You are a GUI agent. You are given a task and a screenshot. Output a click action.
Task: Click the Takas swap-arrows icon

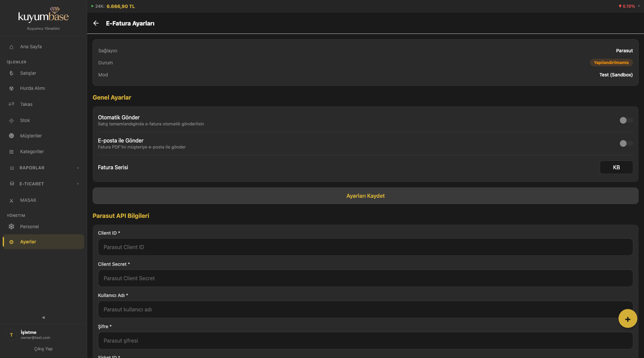tap(11, 104)
